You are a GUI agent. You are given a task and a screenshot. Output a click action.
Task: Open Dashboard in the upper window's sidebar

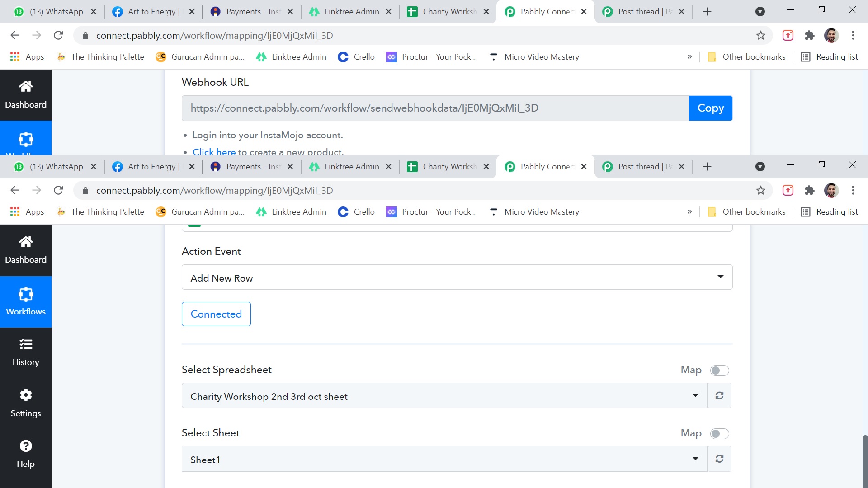tap(26, 95)
